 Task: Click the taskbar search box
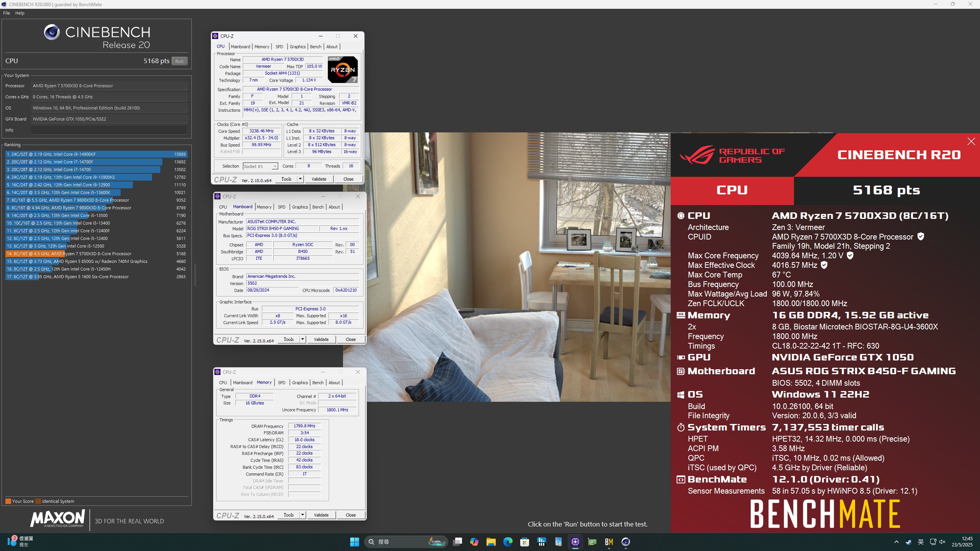pos(406,542)
